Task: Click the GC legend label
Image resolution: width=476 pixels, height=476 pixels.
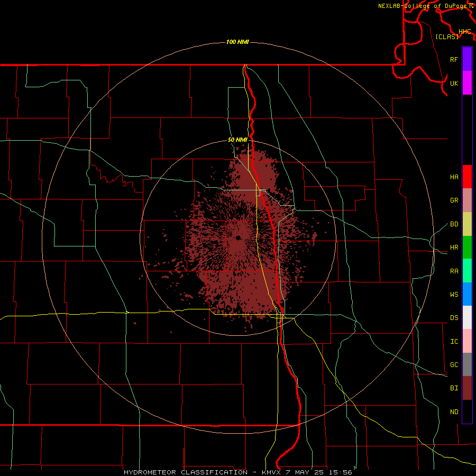Action: [454, 364]
